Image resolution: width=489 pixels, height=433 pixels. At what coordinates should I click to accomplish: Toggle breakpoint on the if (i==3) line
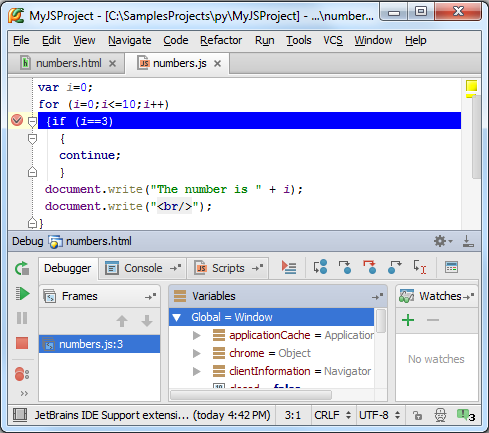click(17, 120)
